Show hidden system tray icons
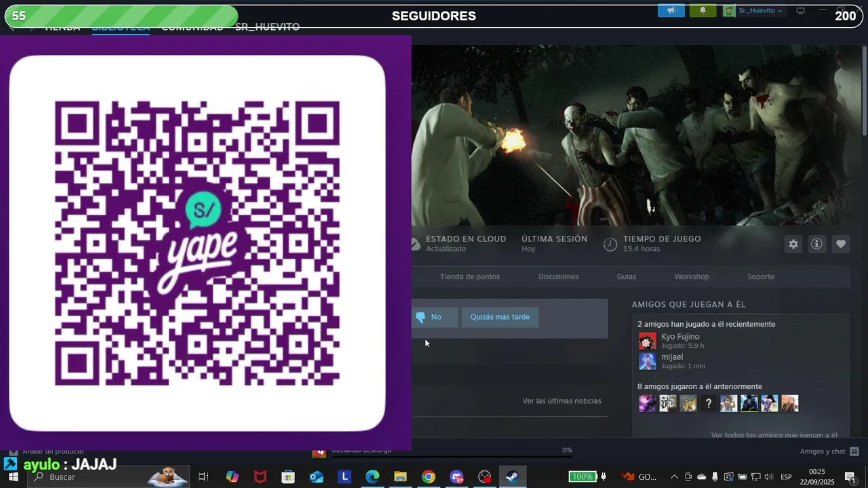Image resolution: width=868 pixels, height=488 pixels. (674, 477)
